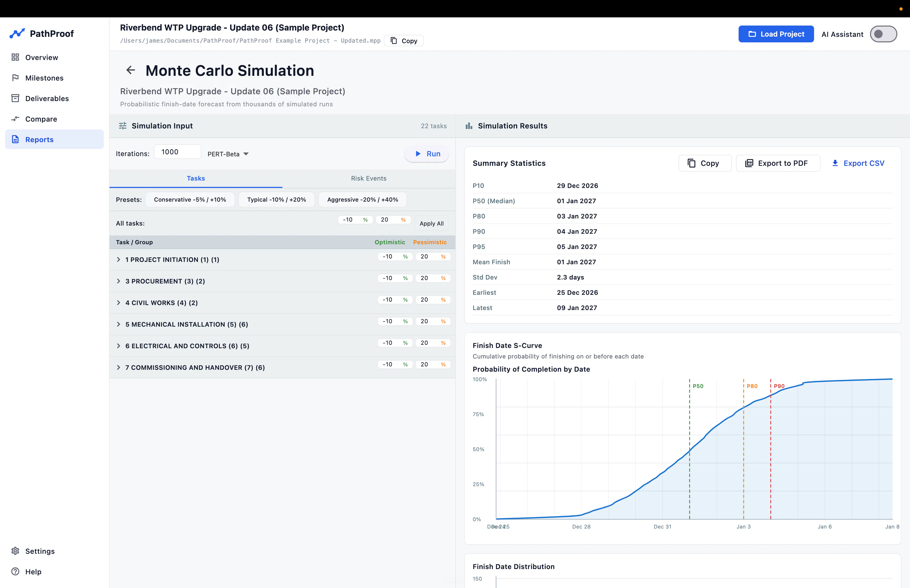Click the Iterations input field
The image size is (910, 588).
coord(177,152)
